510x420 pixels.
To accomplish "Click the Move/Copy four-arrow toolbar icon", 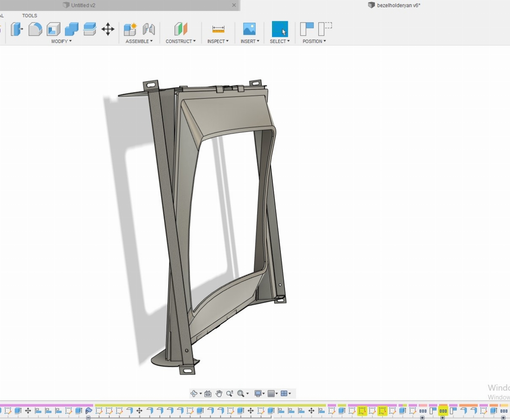I will tap(108, 29).
